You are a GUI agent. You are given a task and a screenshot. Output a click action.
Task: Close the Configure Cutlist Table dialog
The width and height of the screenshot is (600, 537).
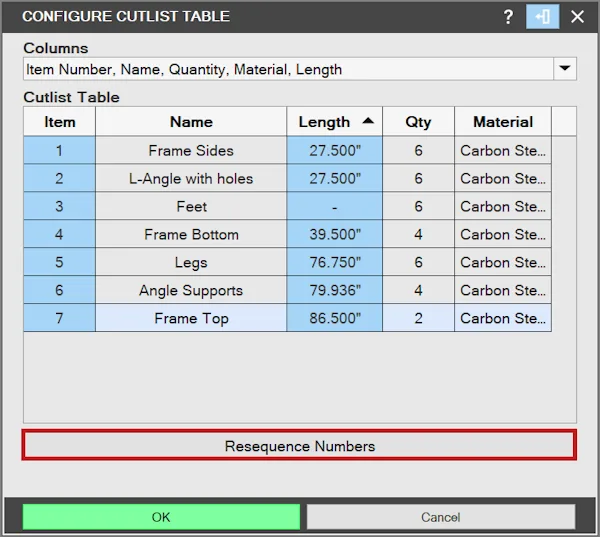[x=577, y=17]
